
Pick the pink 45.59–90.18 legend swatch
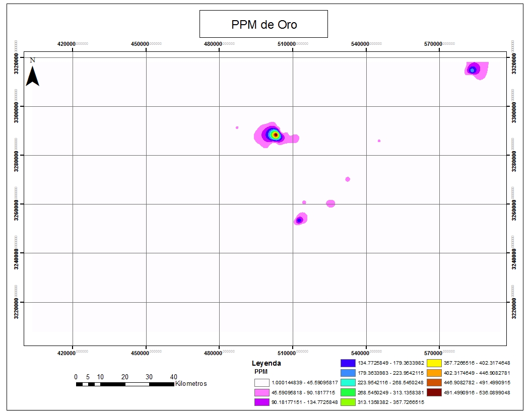pyautogui.click(x=262, y=392)
